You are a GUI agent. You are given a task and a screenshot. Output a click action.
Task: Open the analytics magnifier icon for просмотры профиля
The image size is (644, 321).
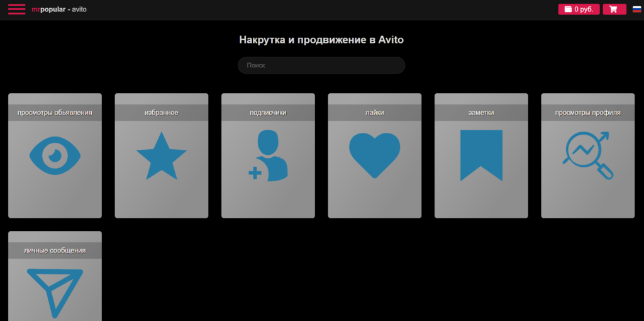(x=588, y=155)
